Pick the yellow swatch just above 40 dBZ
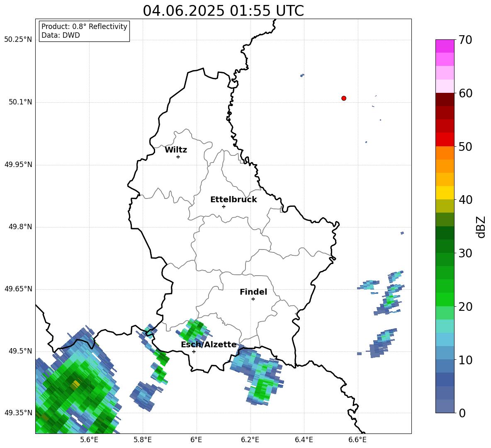This screenshot has height=448, width=491. (x=445, y=193)
